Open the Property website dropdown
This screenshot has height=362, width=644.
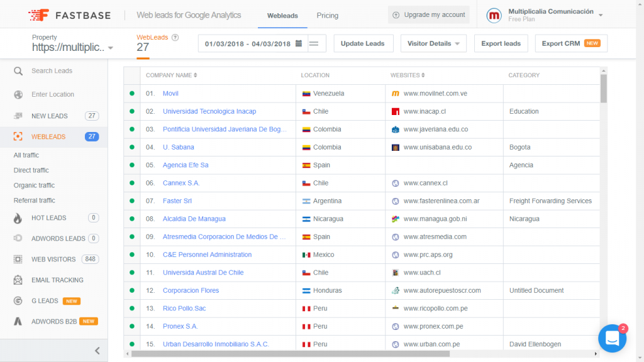[x=72, y=48]
